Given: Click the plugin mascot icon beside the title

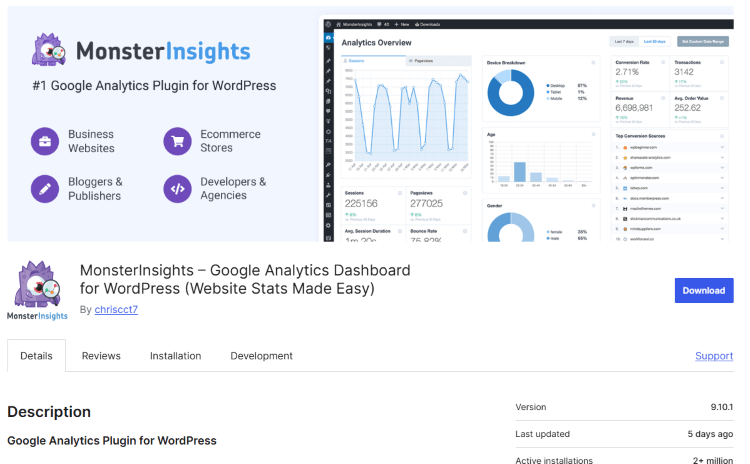Looking at the screenshot, I should (37, 284).
